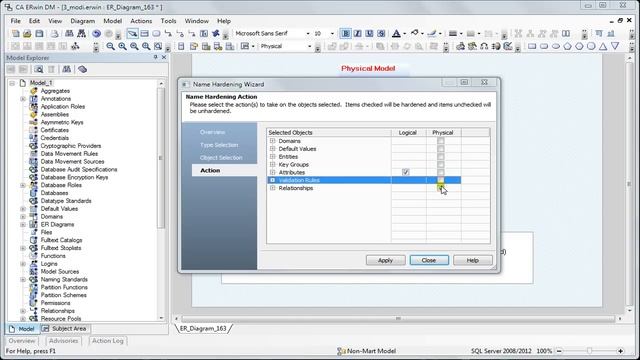Select the pentagon shape tool
640x360 pixels.
567,47
